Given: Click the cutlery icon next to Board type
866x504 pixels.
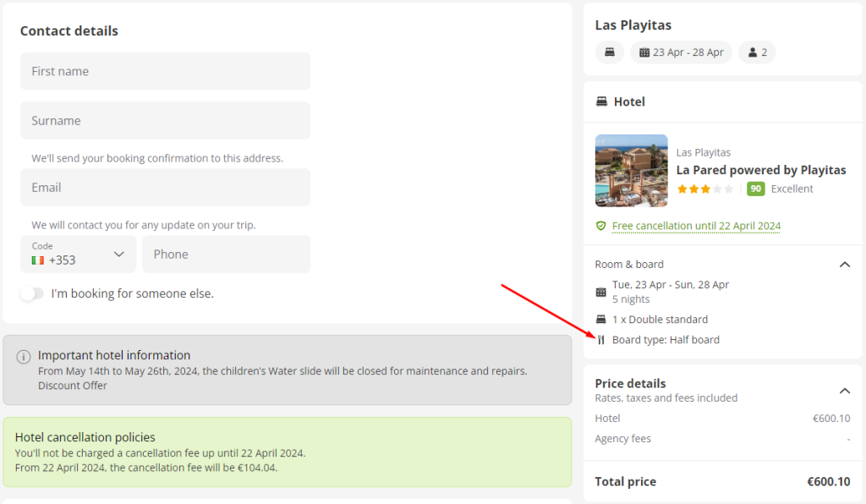Looking at the screenshot, I should 601,340.
